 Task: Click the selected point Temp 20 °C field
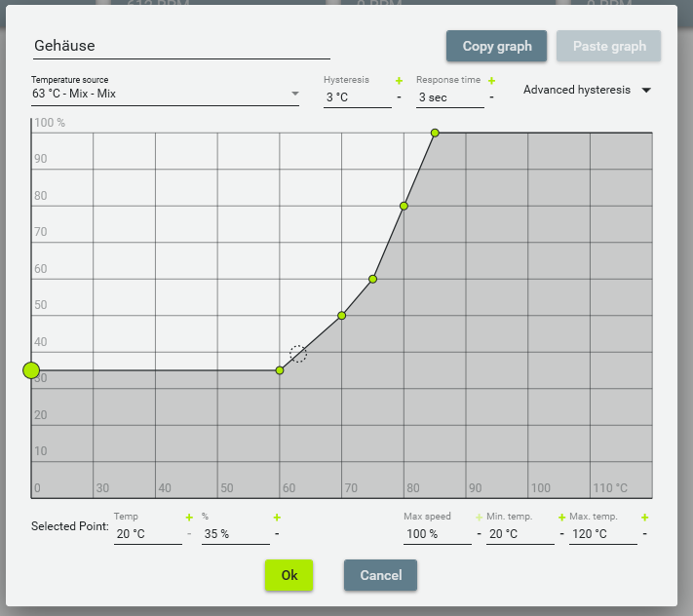coord(147,534)
